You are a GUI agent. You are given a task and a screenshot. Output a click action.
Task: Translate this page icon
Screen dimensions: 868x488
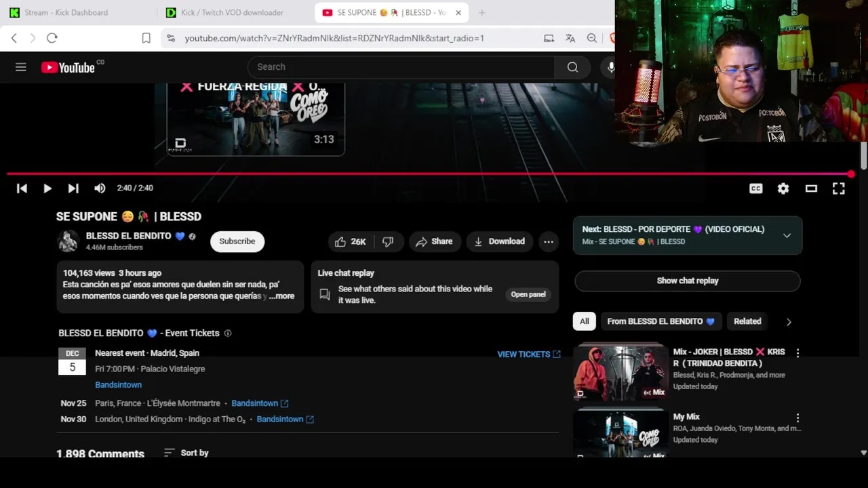click(570, 39)
